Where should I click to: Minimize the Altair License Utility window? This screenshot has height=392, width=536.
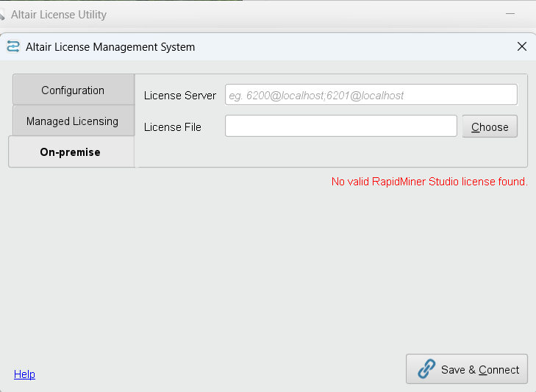pos(510,14)
